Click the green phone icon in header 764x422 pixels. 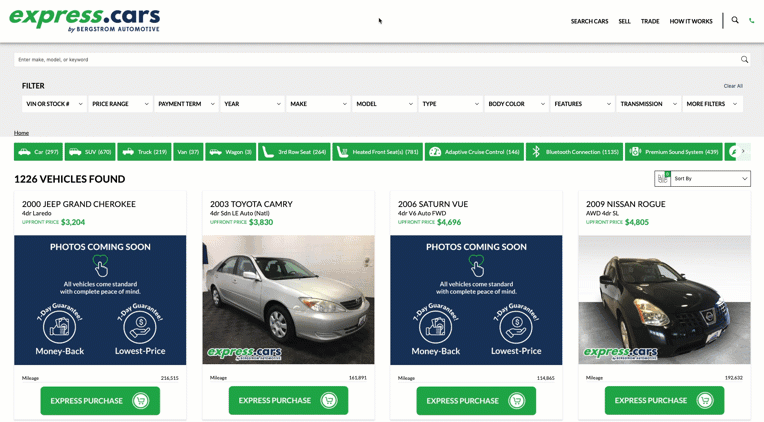coord(751,21)
